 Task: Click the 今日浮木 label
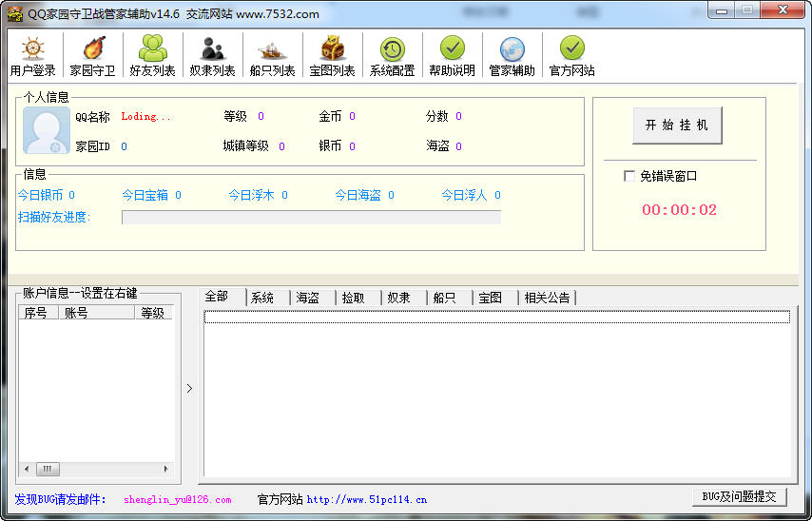pos(252,195)
